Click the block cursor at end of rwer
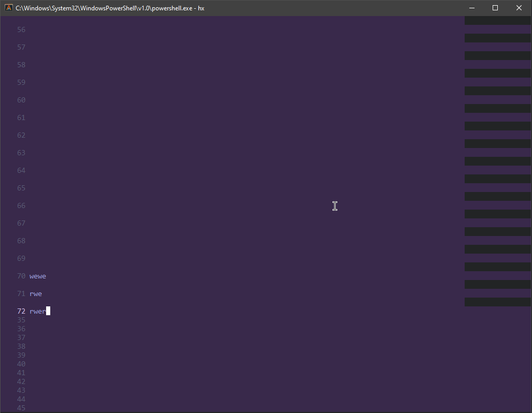Image resolution: width=532 pixels, height=413 pixels. point(48,311)
